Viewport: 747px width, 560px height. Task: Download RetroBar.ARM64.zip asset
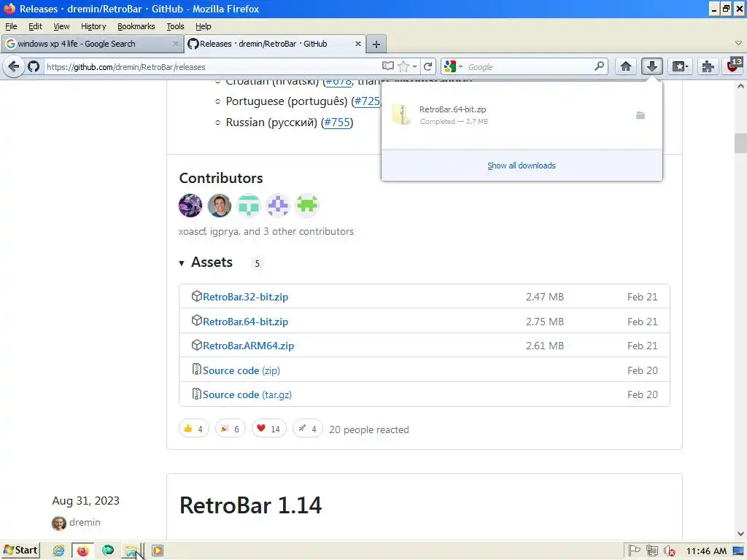pyautogui.click(x=248, y=346)
